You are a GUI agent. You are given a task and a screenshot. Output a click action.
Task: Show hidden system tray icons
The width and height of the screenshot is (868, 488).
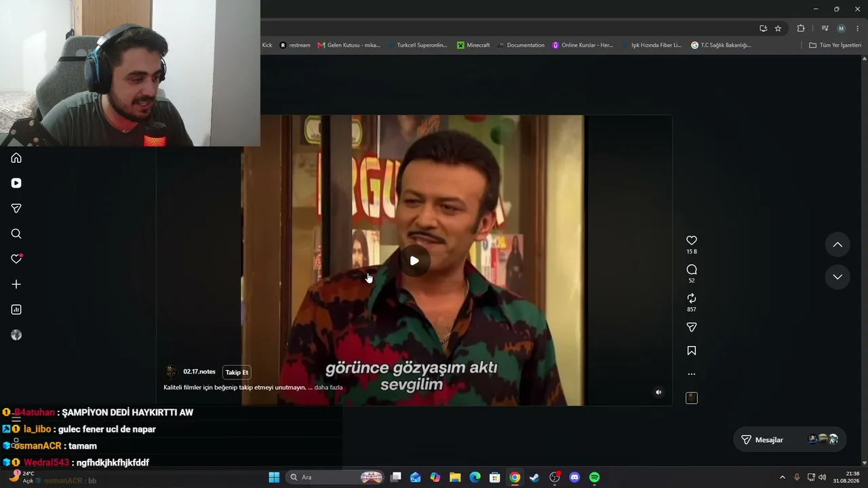782,477
